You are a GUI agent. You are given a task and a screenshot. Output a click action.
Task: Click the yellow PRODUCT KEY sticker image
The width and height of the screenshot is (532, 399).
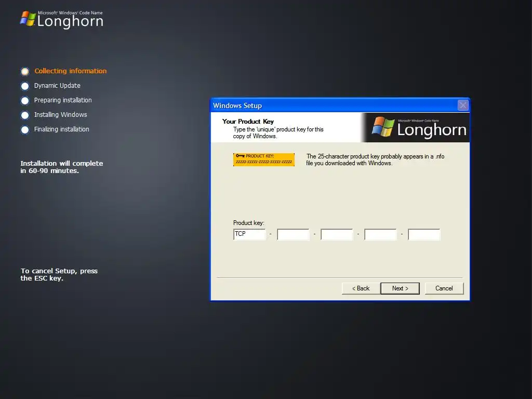click(x=263, y=159)
